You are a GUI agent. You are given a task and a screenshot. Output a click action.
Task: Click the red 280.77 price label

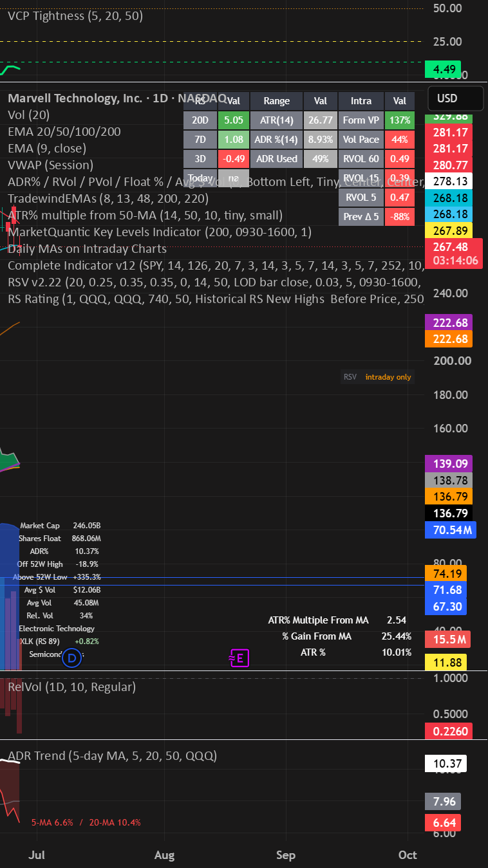click(x=449, y=165)
